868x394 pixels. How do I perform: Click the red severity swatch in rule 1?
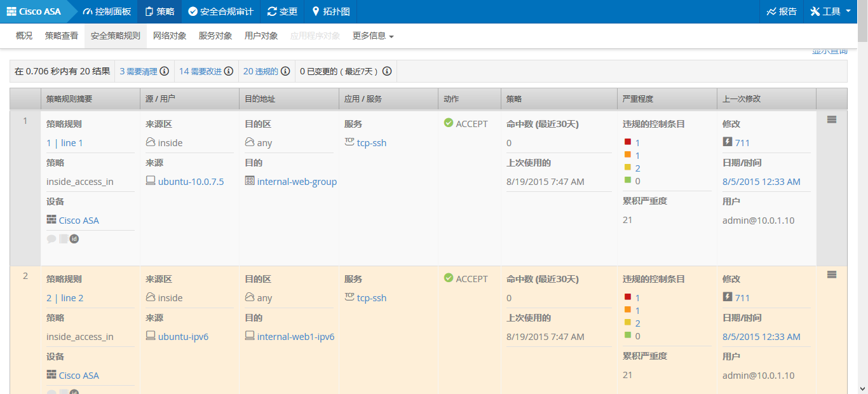tap(628, 142)
